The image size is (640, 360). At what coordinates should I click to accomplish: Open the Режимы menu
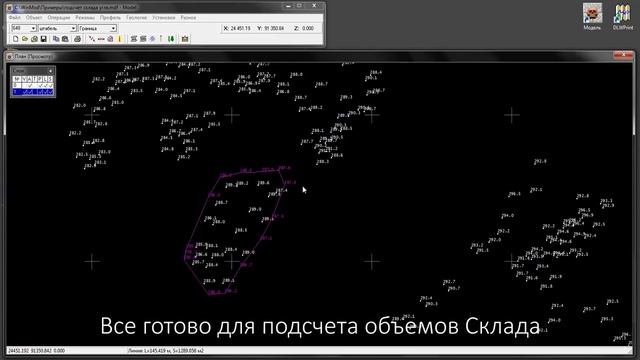tap(85, 18)
